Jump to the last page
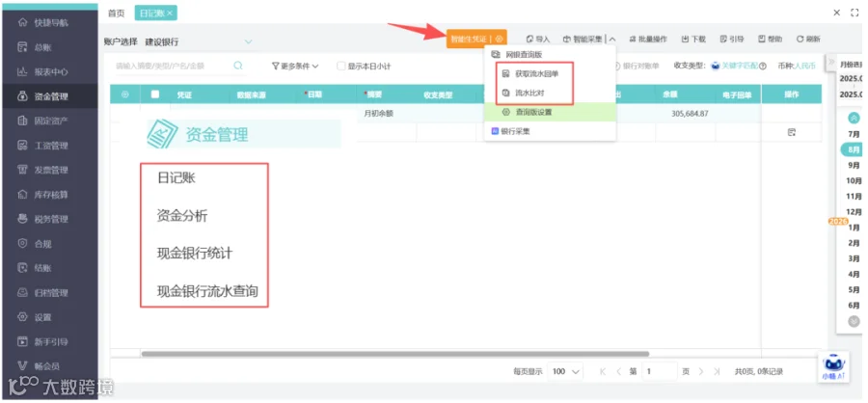This screenshot has height=403, width=868. pyautogui.click(x=717, y=371)
